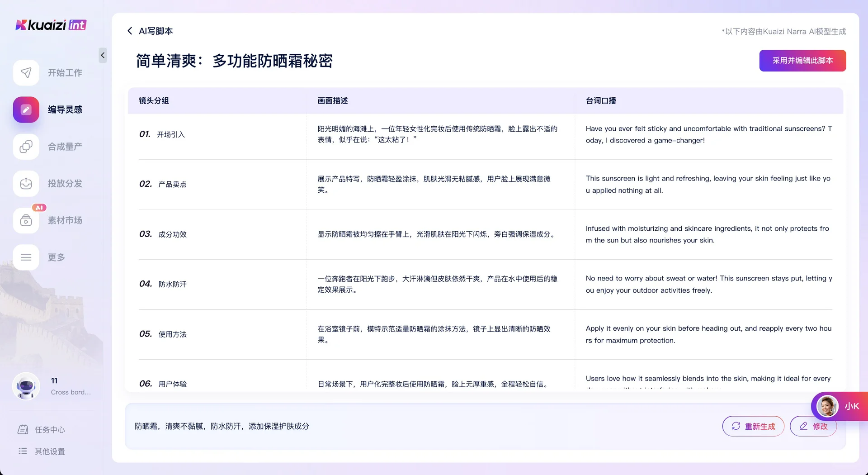Select the 开始工作 paper plane icon
Image resolution: width=868 pixels, height=475 pixels.
click(26, 72)
